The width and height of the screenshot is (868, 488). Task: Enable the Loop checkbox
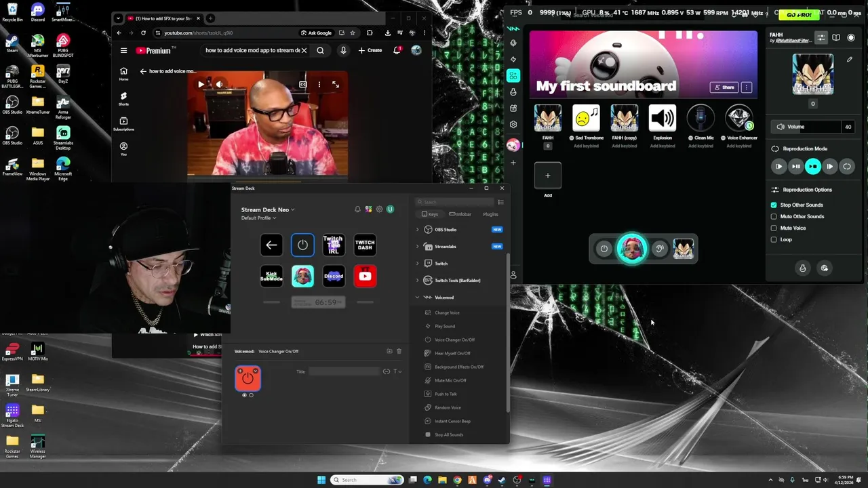pos(774,239)
